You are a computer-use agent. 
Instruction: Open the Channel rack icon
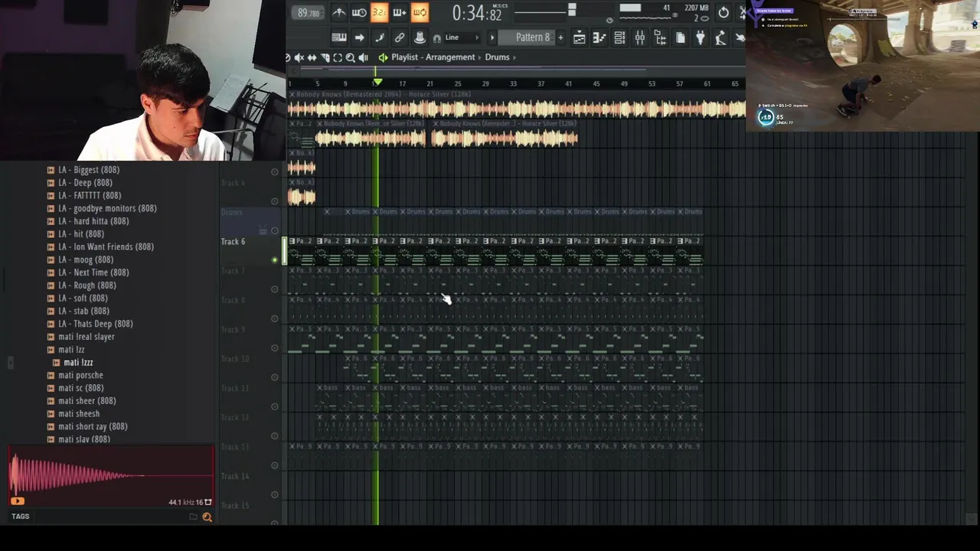[x=619, y=37]
